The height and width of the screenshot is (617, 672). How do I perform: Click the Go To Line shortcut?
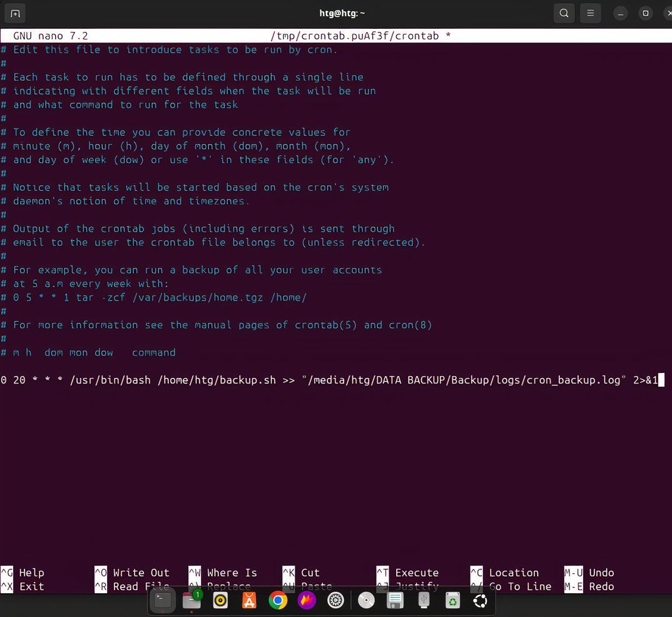519,586
